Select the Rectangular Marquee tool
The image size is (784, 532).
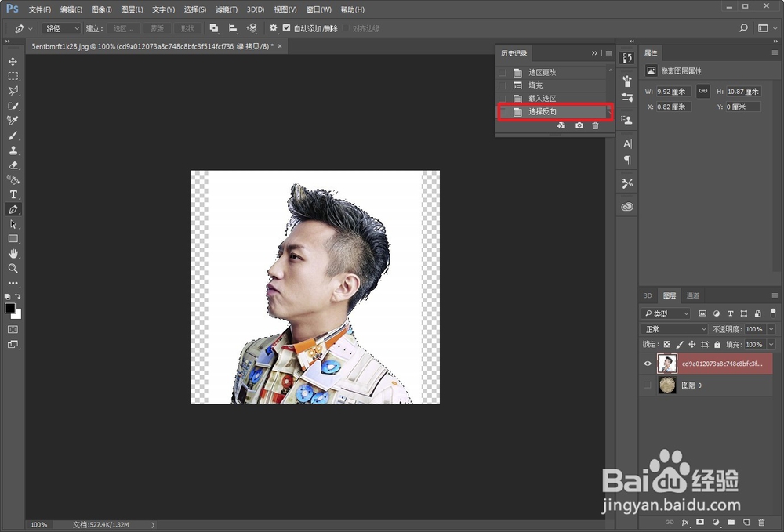click(13, 76)
